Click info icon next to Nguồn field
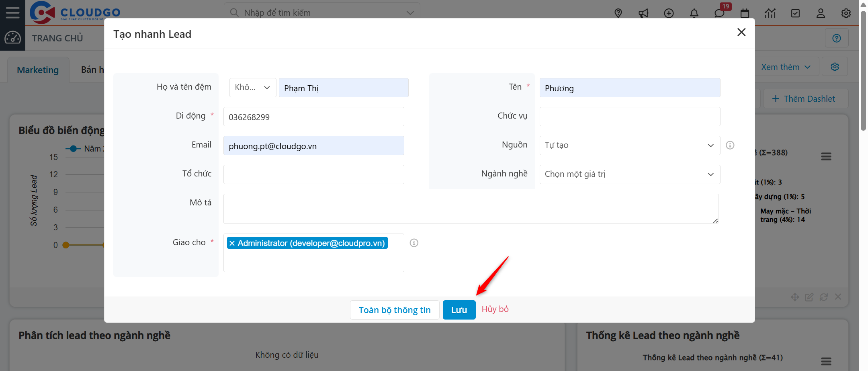 [730, 145]
